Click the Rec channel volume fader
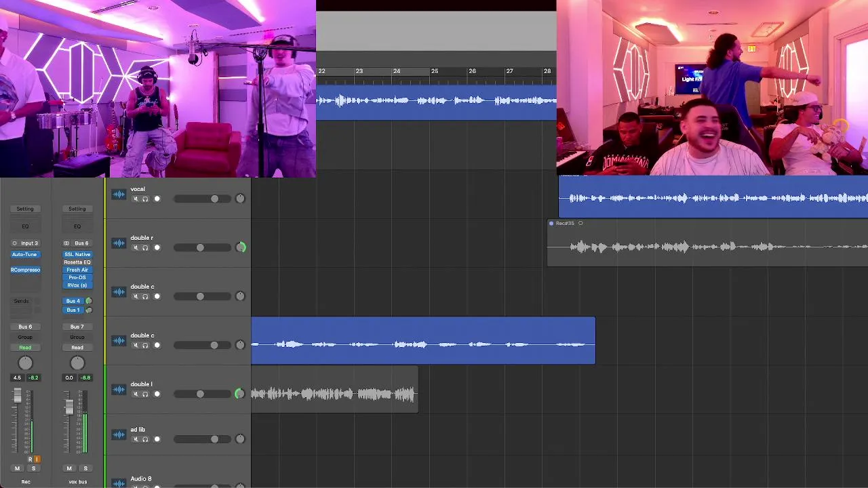The width and height of the screenshot is (868, 488). 18,396
